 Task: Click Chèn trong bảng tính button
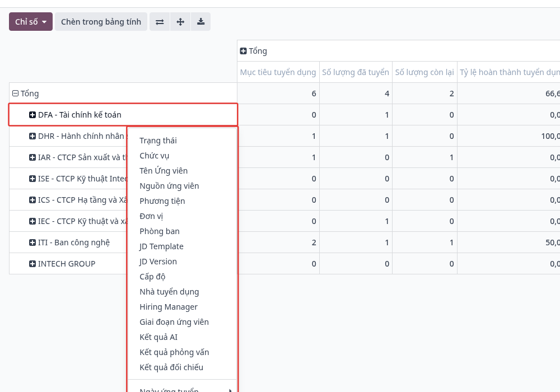(101, 22)
